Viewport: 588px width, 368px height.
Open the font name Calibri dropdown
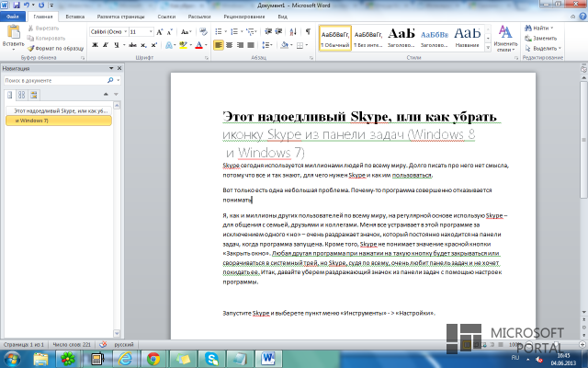click(125, 32)
